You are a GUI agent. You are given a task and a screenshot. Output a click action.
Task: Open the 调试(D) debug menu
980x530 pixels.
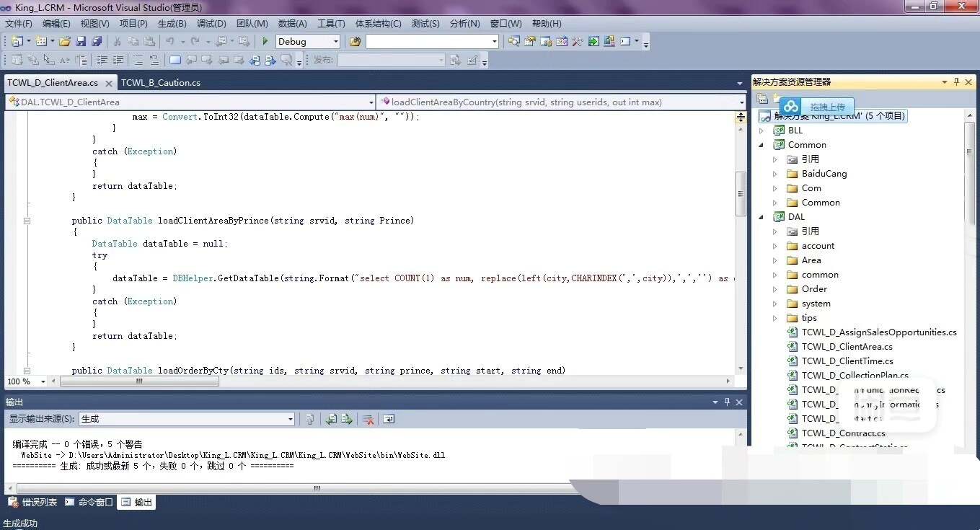click(211, 24)
